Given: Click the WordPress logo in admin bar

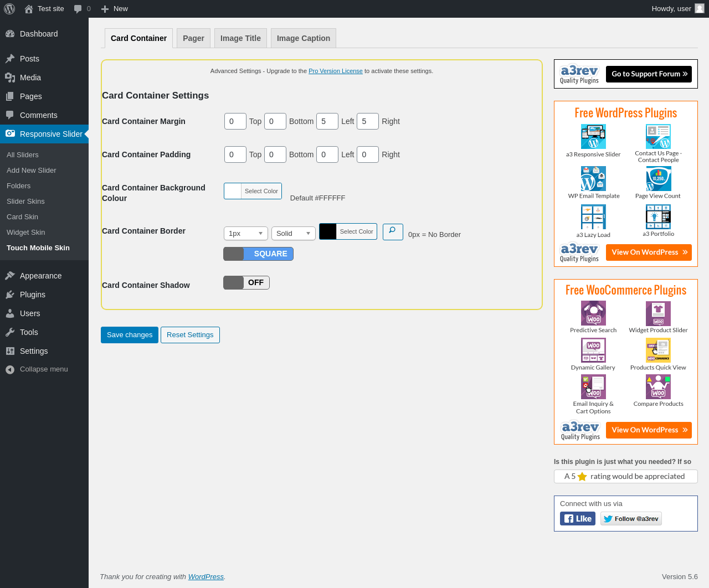Looking at the screenshot, I should pyautogui.click(x=9, y=9).
